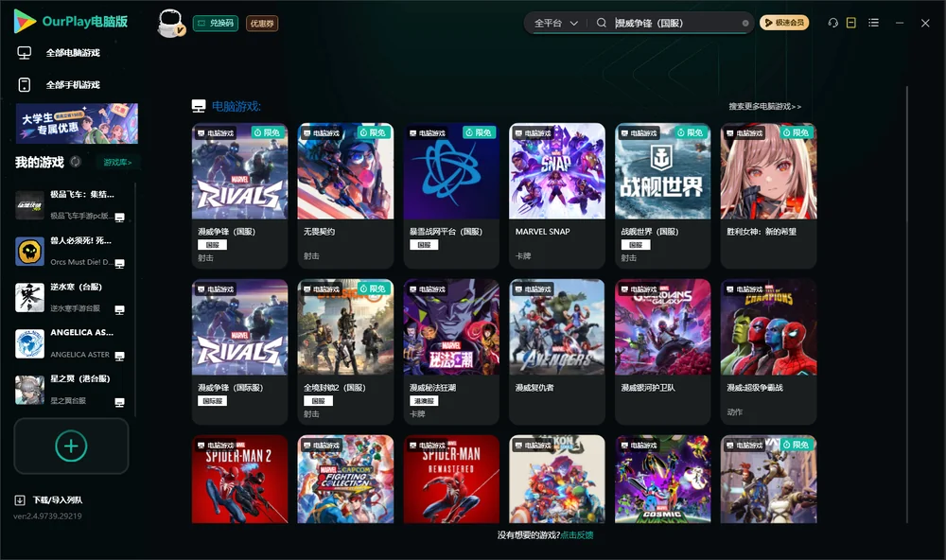Select Spider-Man Remastered game card

click(x=451, y=480)
